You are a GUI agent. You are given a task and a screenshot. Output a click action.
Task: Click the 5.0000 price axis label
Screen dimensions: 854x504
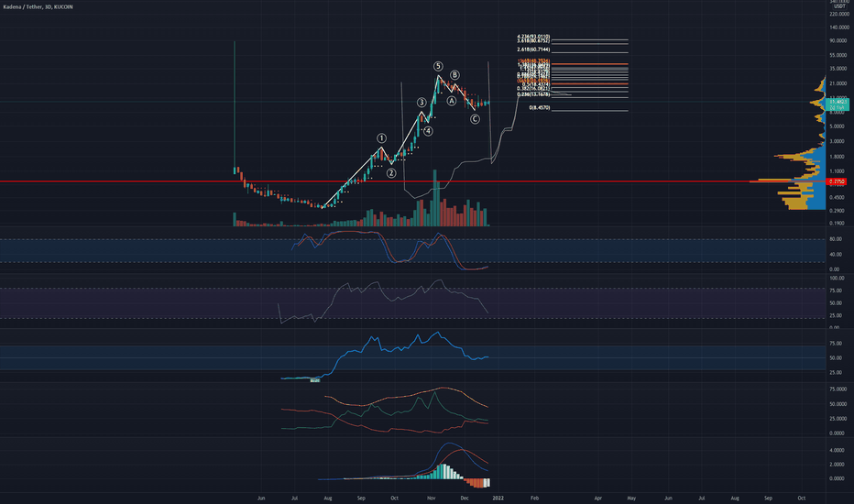[x=839, y=126]
